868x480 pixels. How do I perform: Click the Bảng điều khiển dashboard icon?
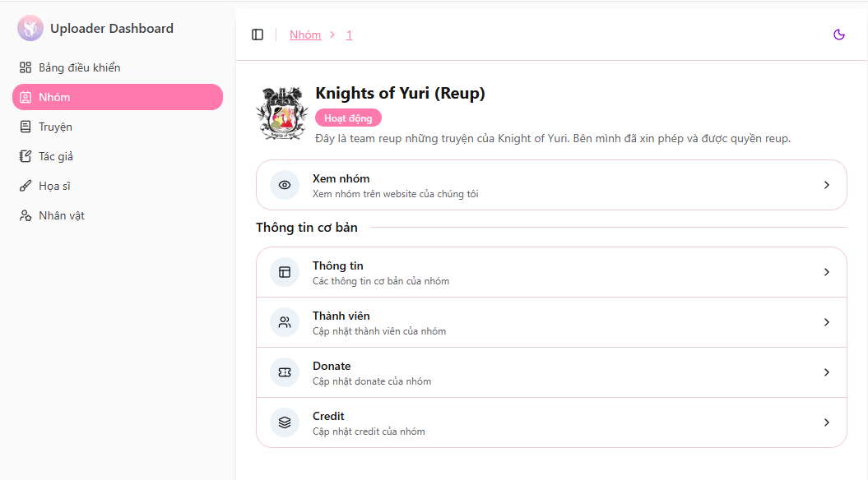point(26,67)
